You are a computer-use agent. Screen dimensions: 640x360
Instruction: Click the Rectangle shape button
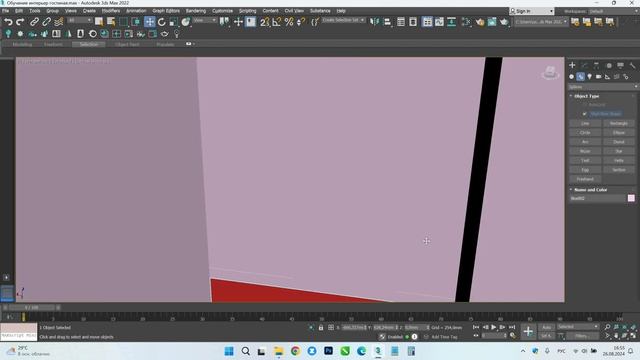618,123
